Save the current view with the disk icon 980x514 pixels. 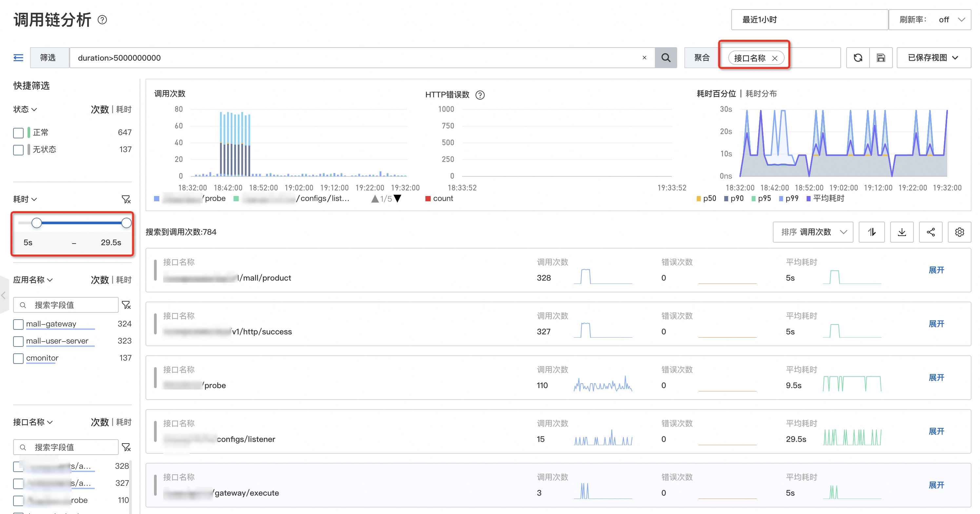coord(881,58)
